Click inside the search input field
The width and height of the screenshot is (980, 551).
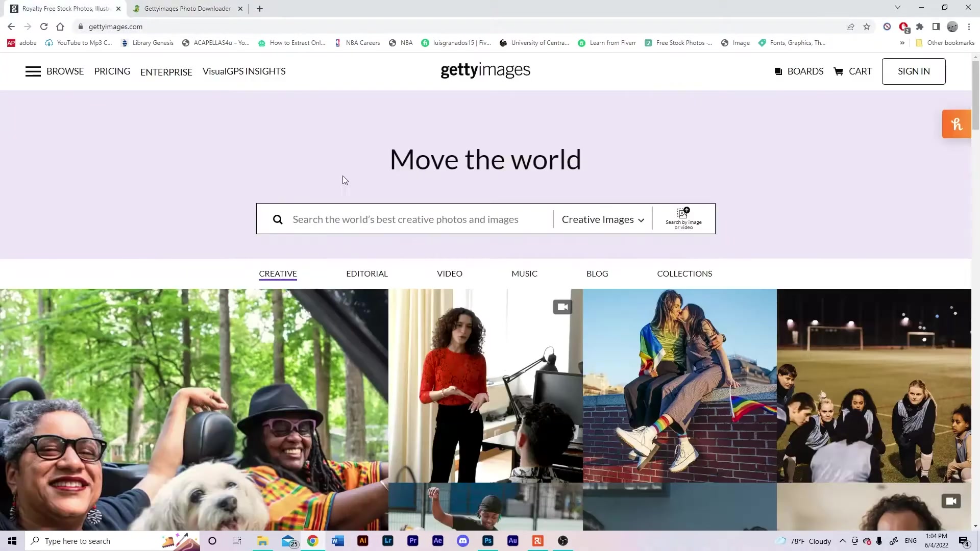(x=408, y=219)
